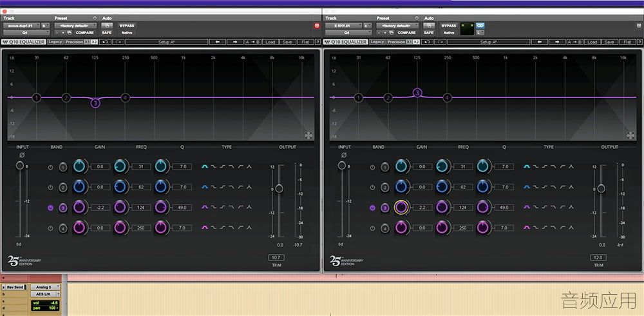Click Rev Send on track sends
This screenshot has height=316, width=644.
click(x=15, y=287)
